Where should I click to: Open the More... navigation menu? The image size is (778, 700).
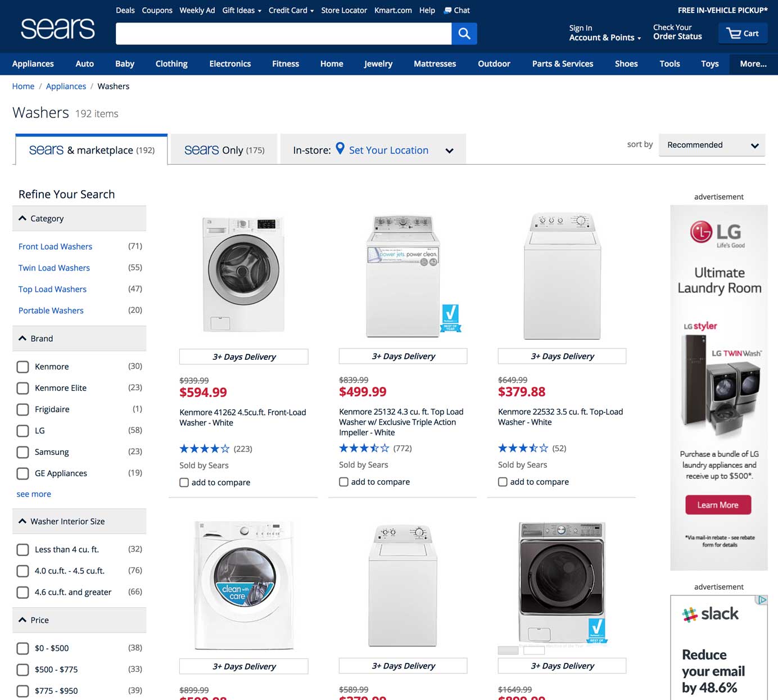coord(753,64)
